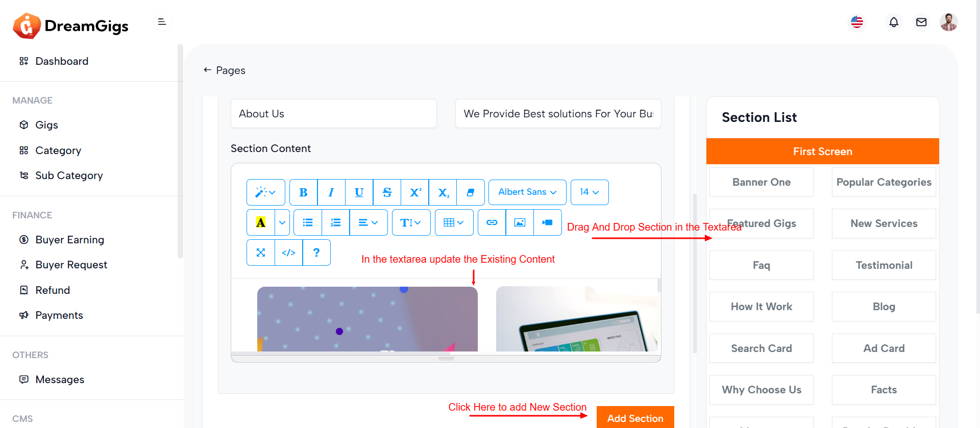Click the notification bell icon
The height and width of the screenshot is (428, 980).
[893, 22]
